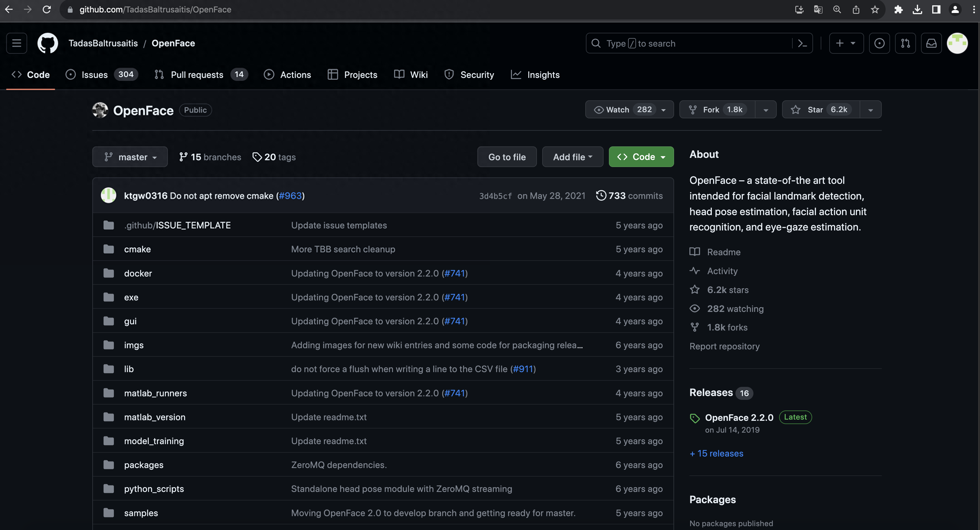This screenshot has height=530, width=980.
Task: Expand the Star lists dropdown arrow
Action: (871, 109)
